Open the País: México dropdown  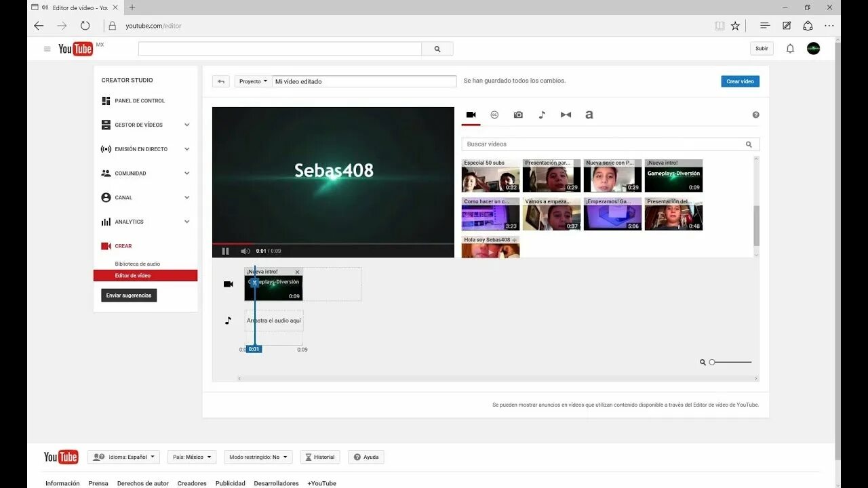click(x=192, y=457)
